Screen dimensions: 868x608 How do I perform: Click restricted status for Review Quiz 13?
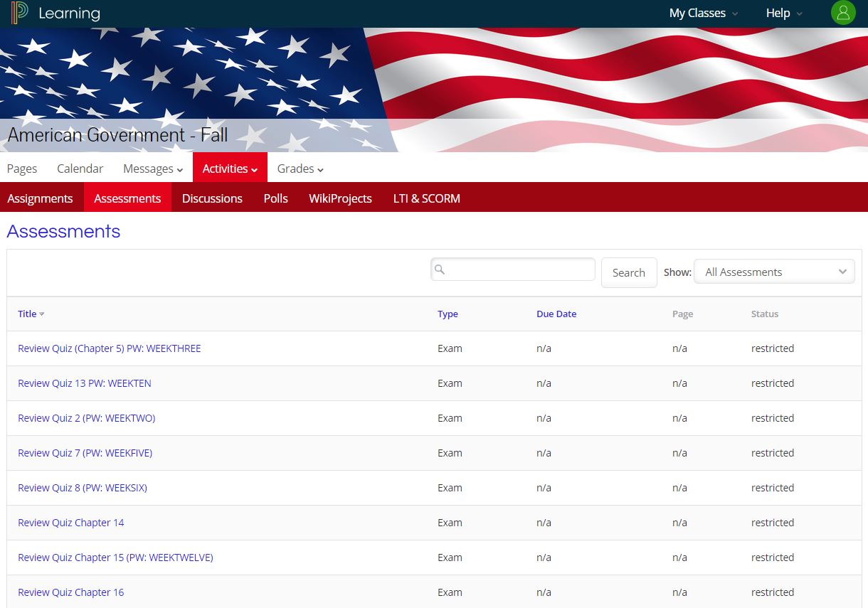(773, 383)
